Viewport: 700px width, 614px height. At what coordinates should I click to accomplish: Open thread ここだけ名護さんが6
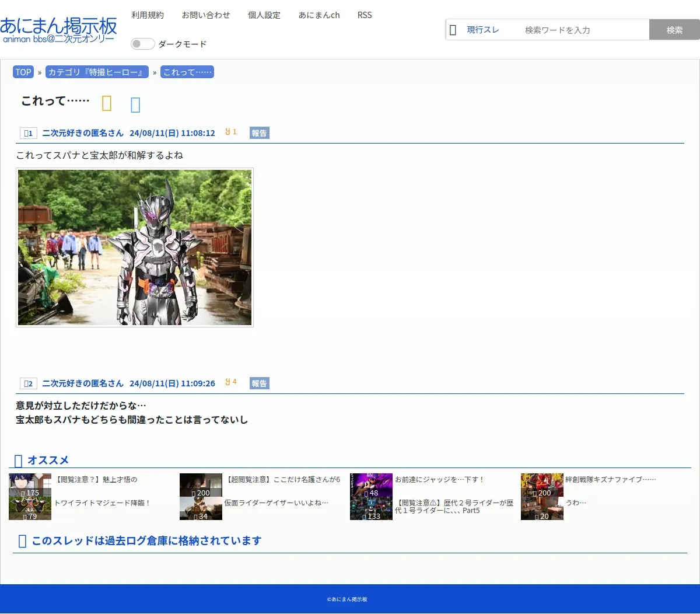click(282, 479)
